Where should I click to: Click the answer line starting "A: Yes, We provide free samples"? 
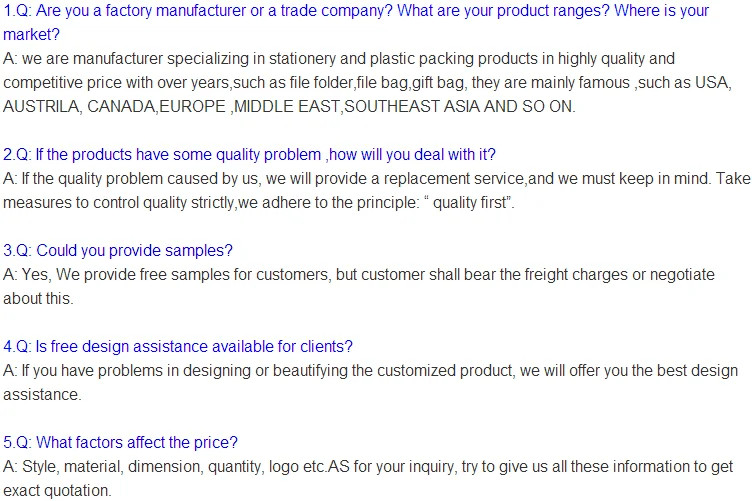pos(359,274)
